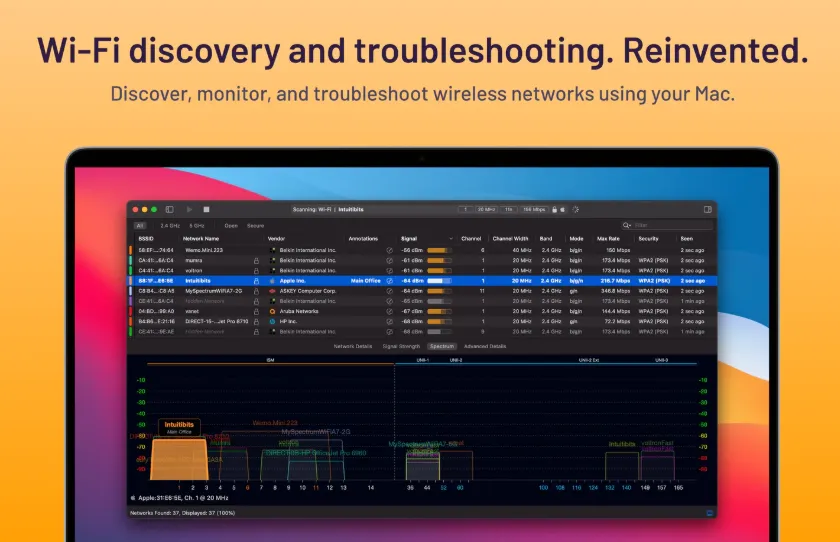Click the spinning activity indicator in toolbar
Image resolution: width=840 pixels, height=542 pixels.
[576, 209]
